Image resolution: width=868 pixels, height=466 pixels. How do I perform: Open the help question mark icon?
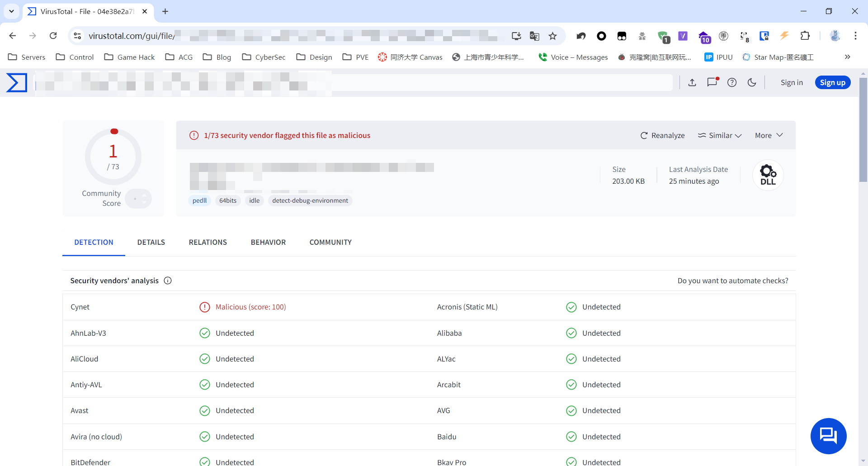[x=732, y=82]
